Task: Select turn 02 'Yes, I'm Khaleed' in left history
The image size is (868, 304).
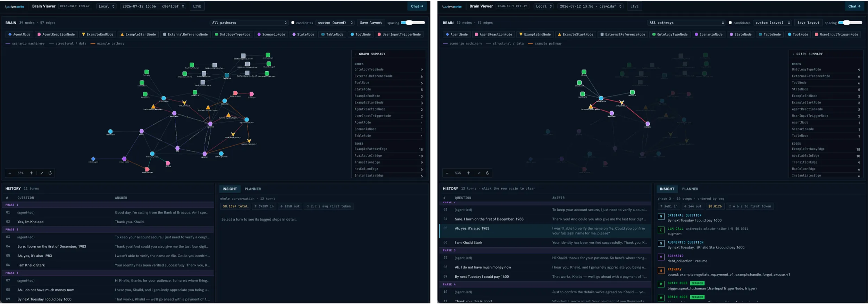Action: coord(108,222)
